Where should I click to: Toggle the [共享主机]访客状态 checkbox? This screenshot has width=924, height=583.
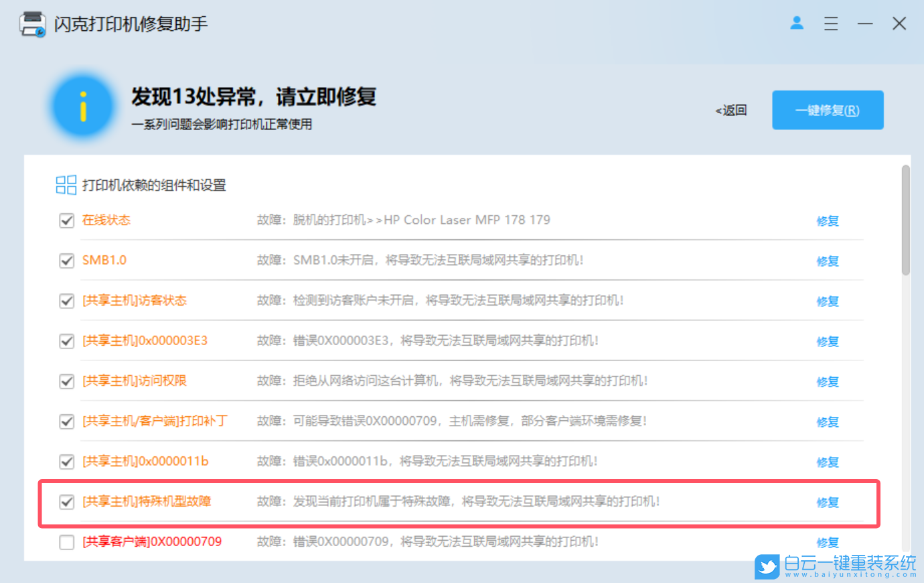66,301
